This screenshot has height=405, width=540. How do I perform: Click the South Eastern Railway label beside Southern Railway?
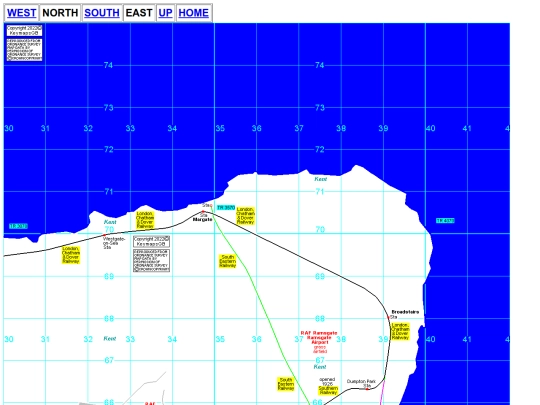coord(286,384)
